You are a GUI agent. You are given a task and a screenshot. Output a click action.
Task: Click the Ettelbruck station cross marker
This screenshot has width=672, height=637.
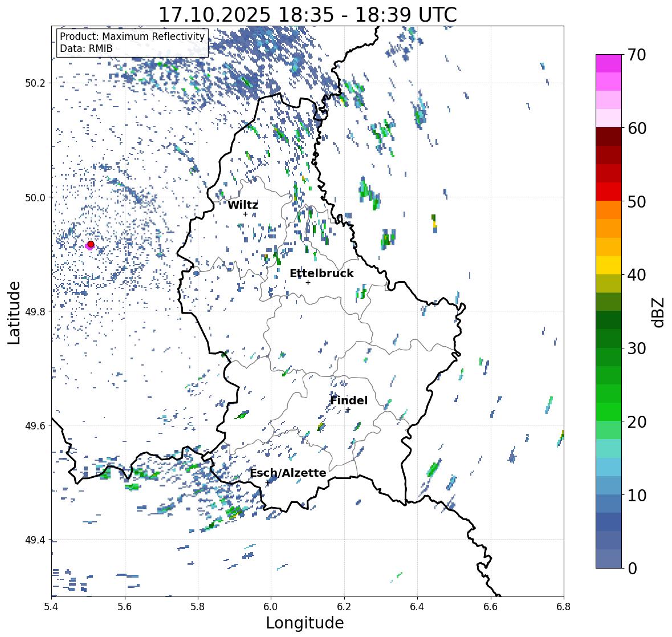(x=308, y=282)
